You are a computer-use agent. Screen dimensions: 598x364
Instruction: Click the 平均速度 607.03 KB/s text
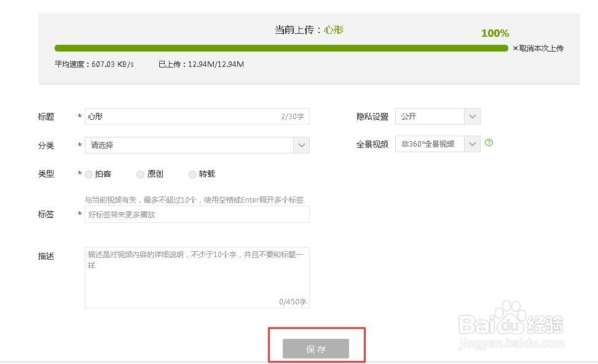click(x=94, y=64)
